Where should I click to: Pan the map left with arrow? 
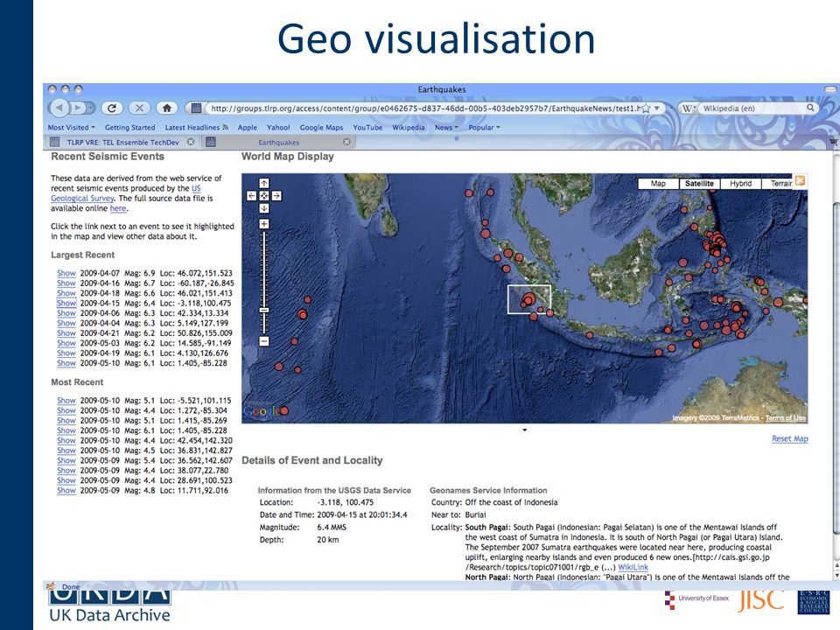tap(252, 196)
